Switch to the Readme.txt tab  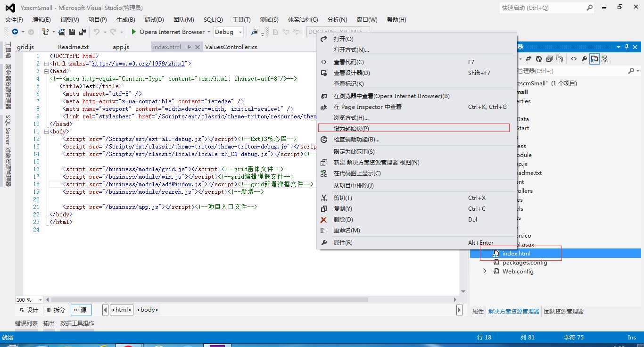(73, 47)
